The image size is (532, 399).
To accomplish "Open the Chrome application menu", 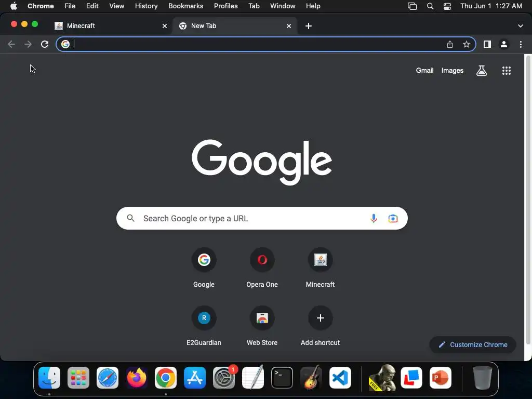I will click(x=41, y=6).
